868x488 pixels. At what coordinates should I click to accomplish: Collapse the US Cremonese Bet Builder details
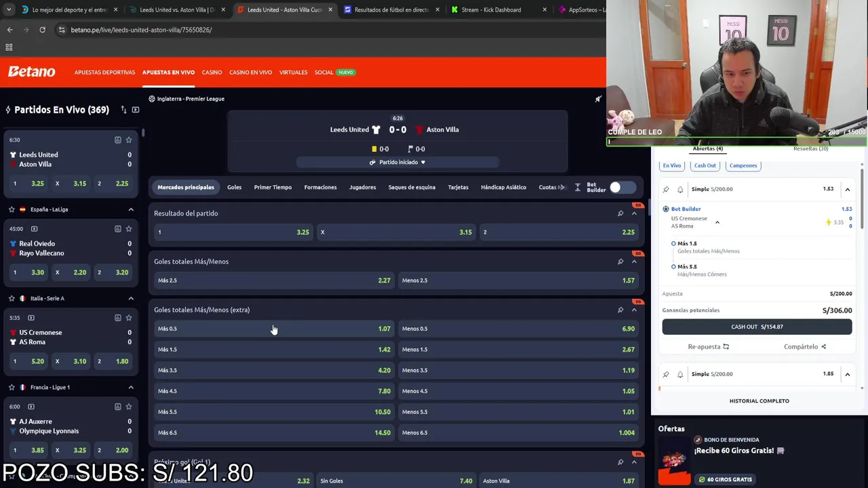click(x=717, y=222)
